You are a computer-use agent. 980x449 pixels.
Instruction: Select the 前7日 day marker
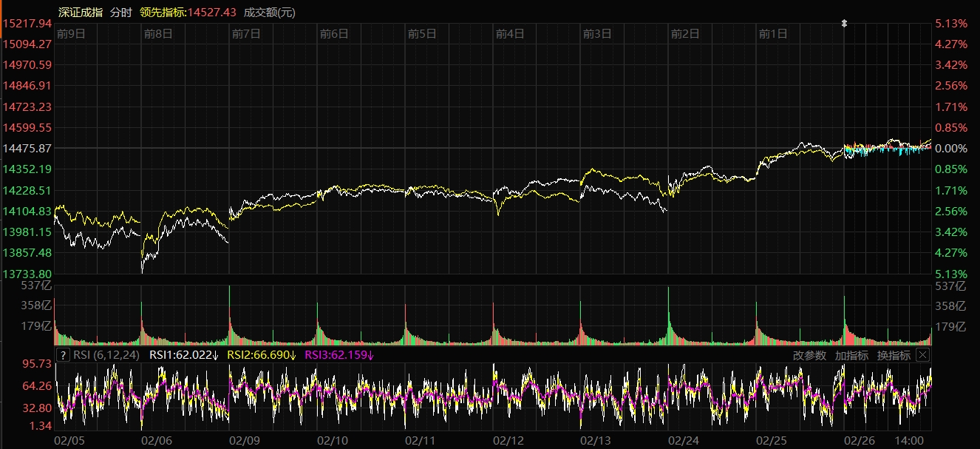(246, 33)
